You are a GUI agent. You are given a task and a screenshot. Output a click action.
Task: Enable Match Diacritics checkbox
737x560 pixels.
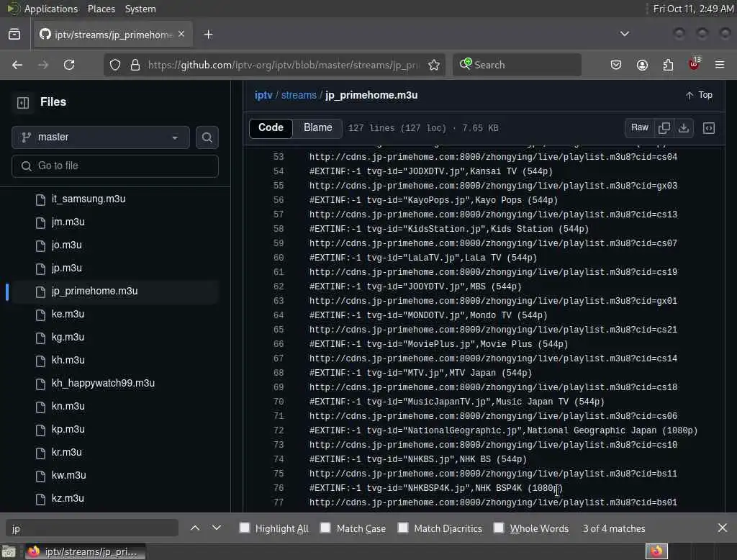[403, 528]
